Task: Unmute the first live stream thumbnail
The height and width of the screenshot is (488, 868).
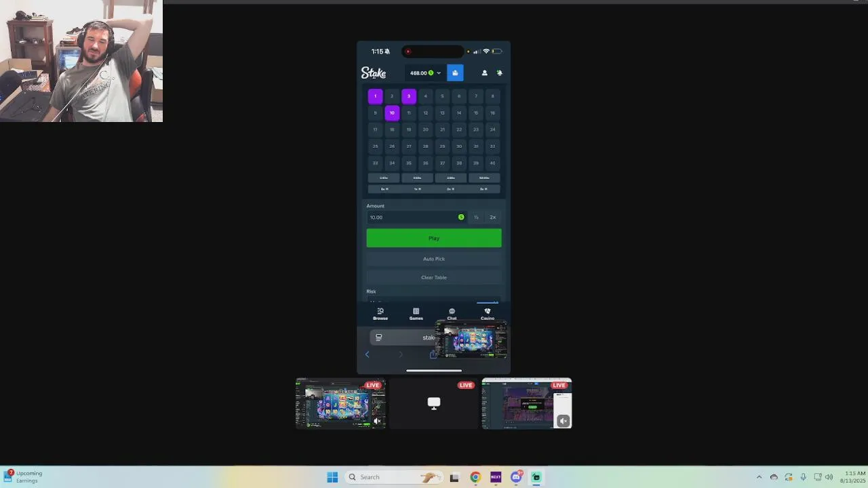Action: point(378,421)
